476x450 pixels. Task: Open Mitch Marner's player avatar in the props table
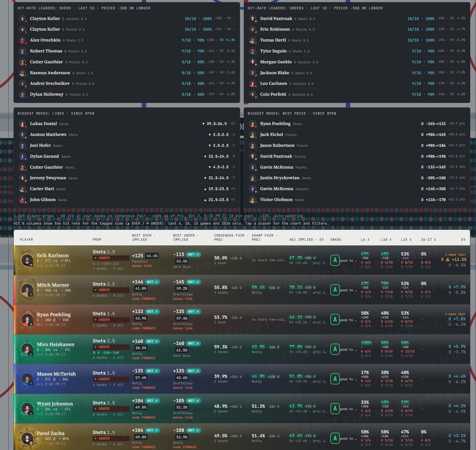pos(27,290)
